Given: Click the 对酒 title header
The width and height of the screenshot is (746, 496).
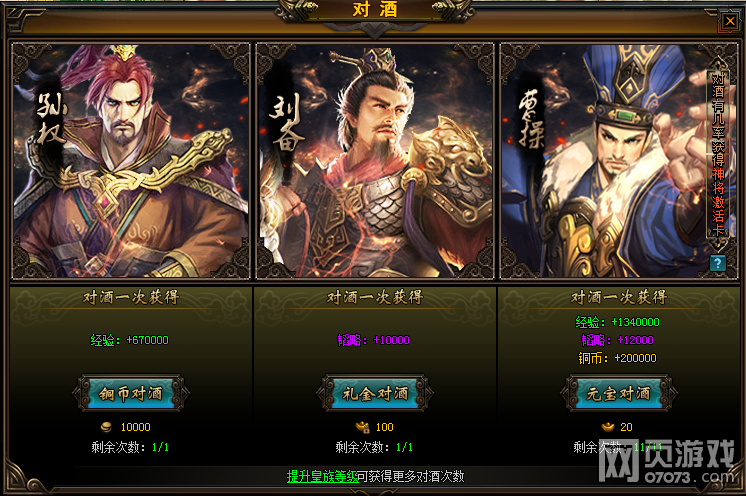Looking at the screenshot, I should [375, 10].
